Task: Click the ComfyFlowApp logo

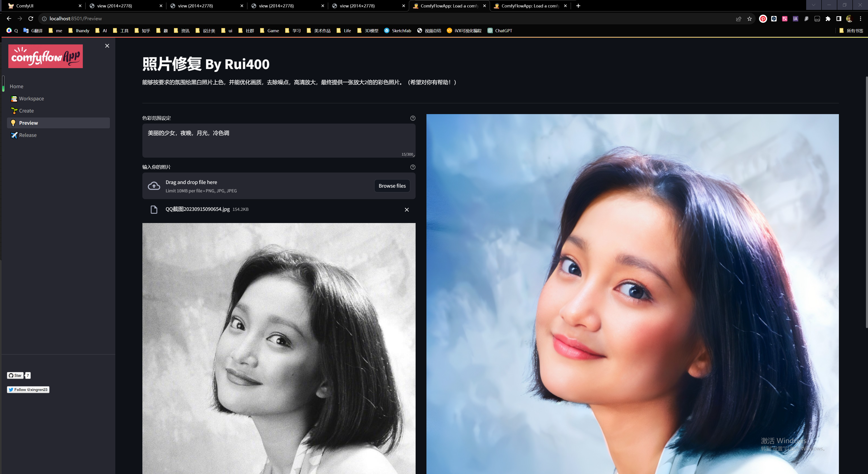Action: (x=46, y=56)
